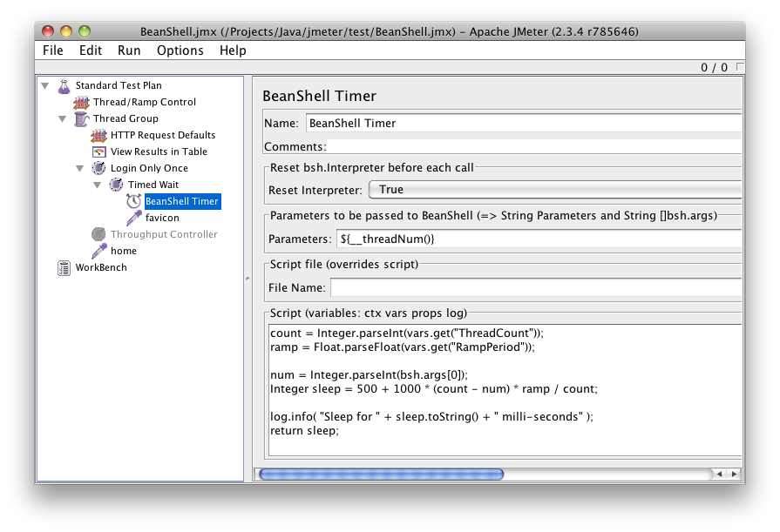
Task: Click the 0 / 0 thread counter
Action: [714, 67]
